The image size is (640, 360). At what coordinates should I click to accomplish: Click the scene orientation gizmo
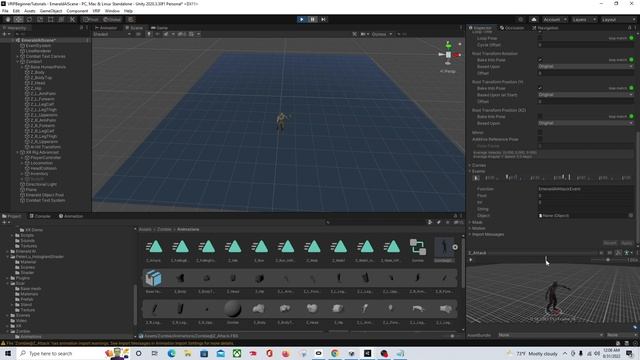(x=448, y=54)
